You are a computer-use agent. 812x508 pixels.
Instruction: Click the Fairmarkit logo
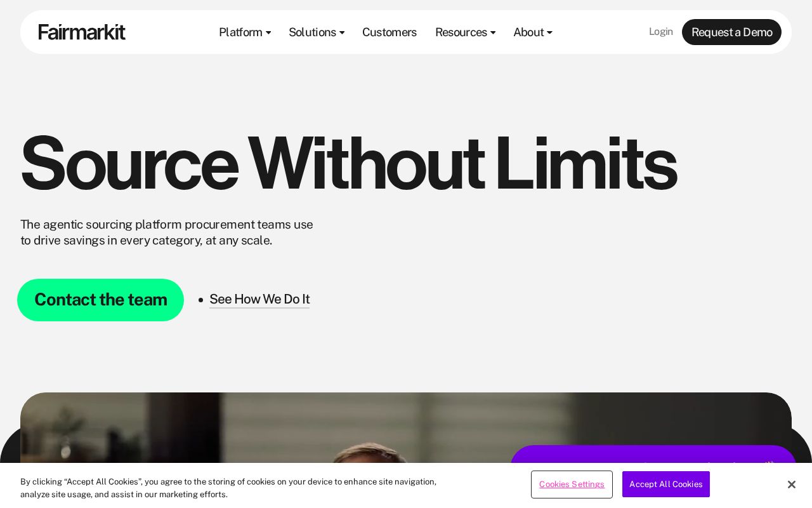tap(82, 32)
